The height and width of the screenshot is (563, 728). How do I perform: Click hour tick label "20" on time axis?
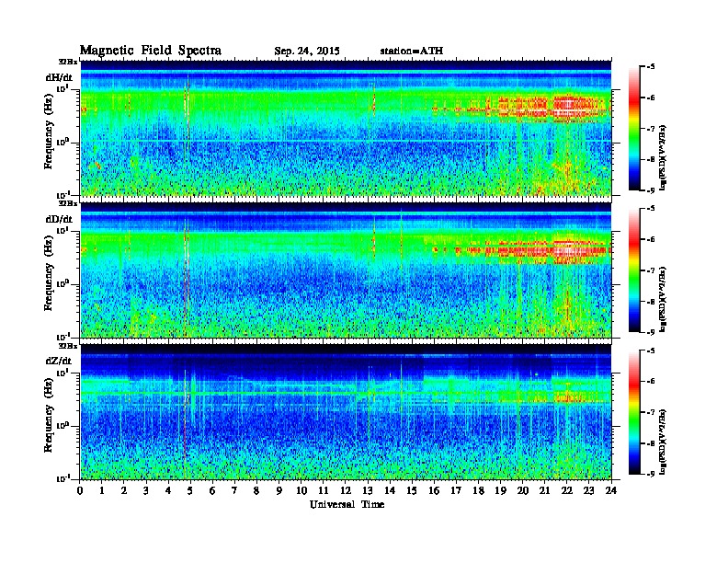pyautogui.click(x=523, y=490)
